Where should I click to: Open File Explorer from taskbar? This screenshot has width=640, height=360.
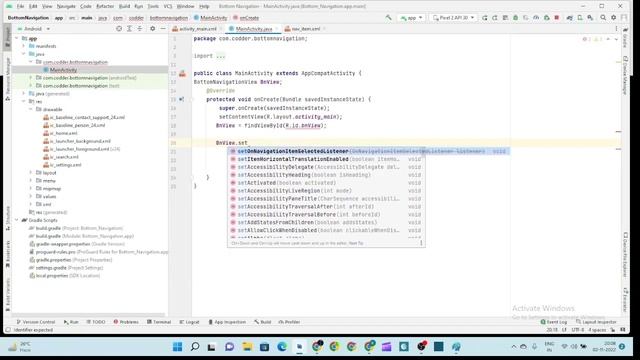pyautogui.click(x=247, y=347)
